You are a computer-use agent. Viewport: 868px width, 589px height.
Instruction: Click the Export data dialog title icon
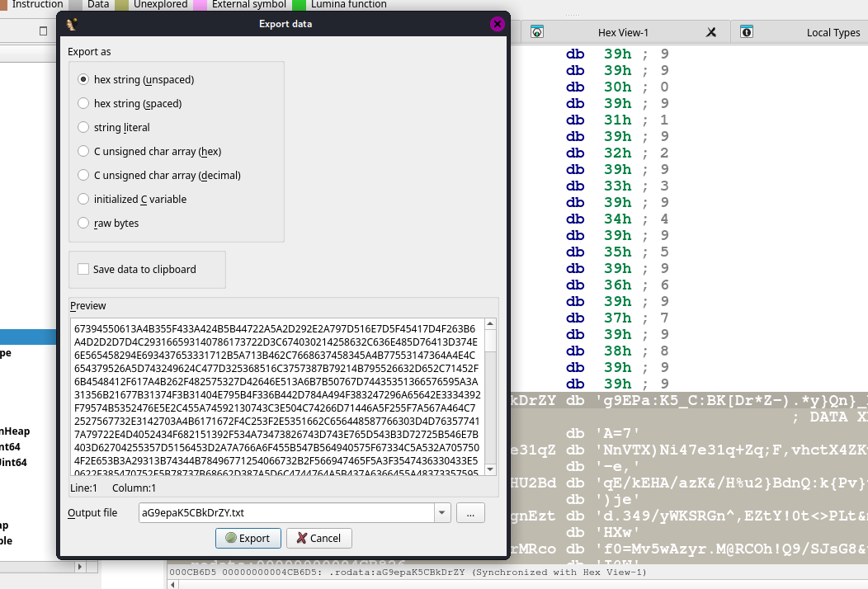tap(72, 24)
